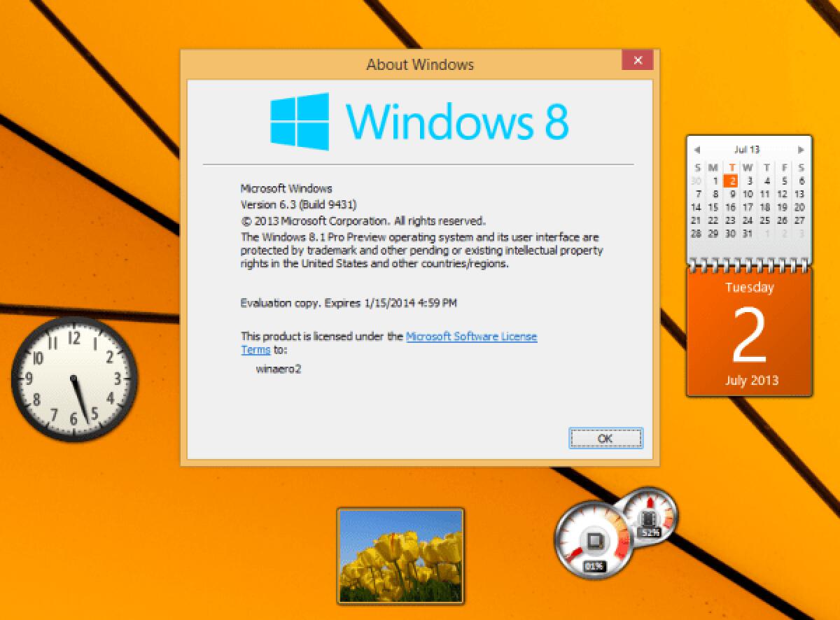This screenshot has height=620, width=840.
Task: Open the Microsoft Software License Terms link
Action: click(472, 336)
